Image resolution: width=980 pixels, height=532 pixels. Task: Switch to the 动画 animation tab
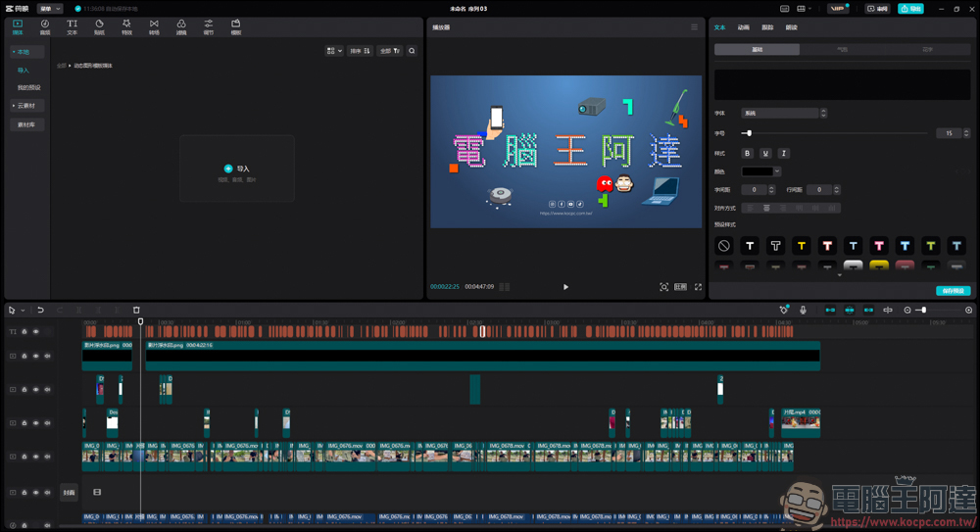click(743, 27)
